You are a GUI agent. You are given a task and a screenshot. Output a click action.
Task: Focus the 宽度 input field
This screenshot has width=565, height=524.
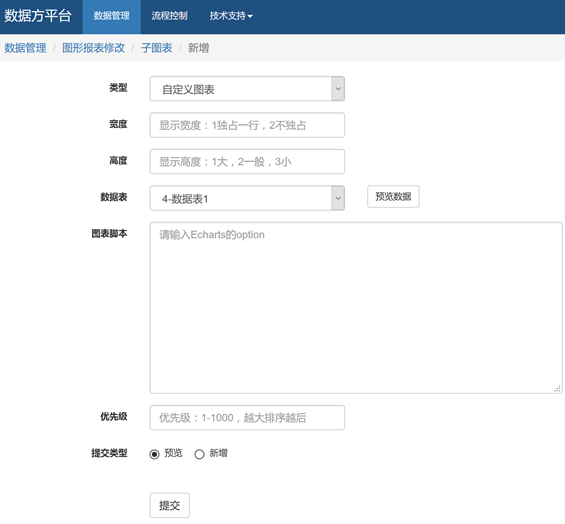[x=247, y=125]
